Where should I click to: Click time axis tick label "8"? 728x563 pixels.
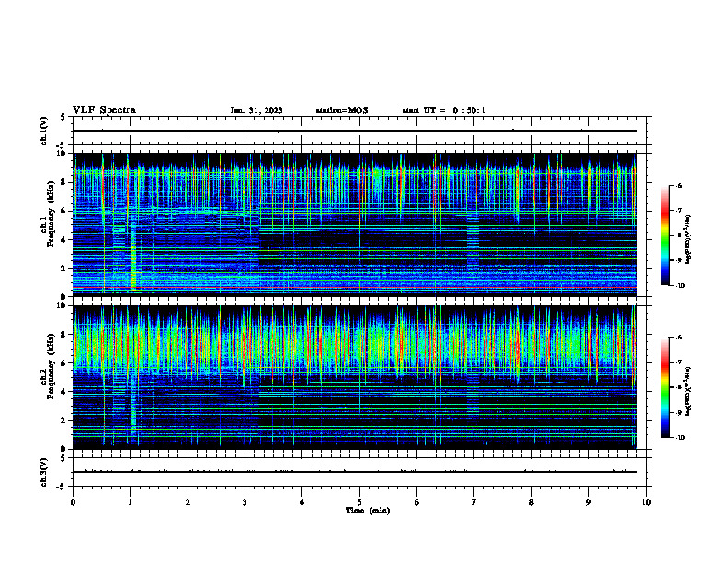[531, 502]
